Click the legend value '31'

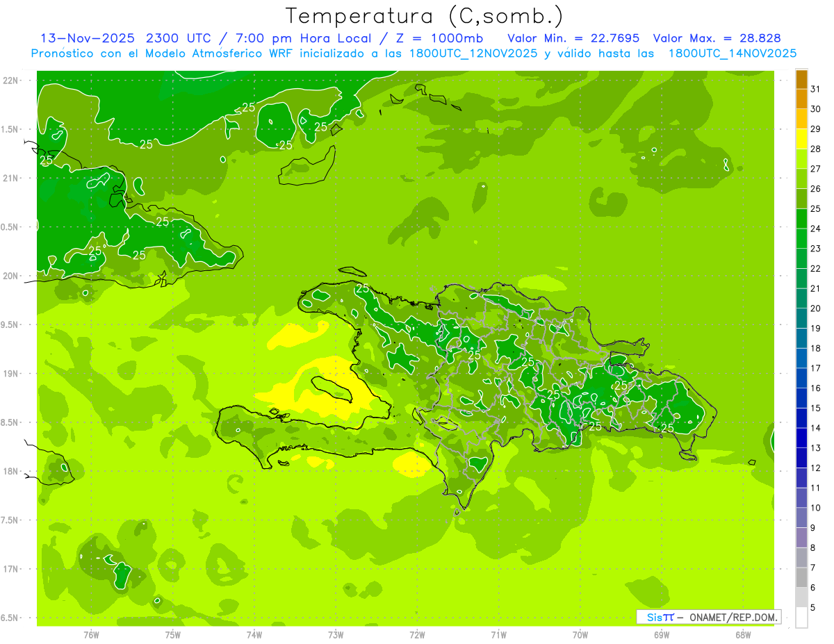(815, 89)
